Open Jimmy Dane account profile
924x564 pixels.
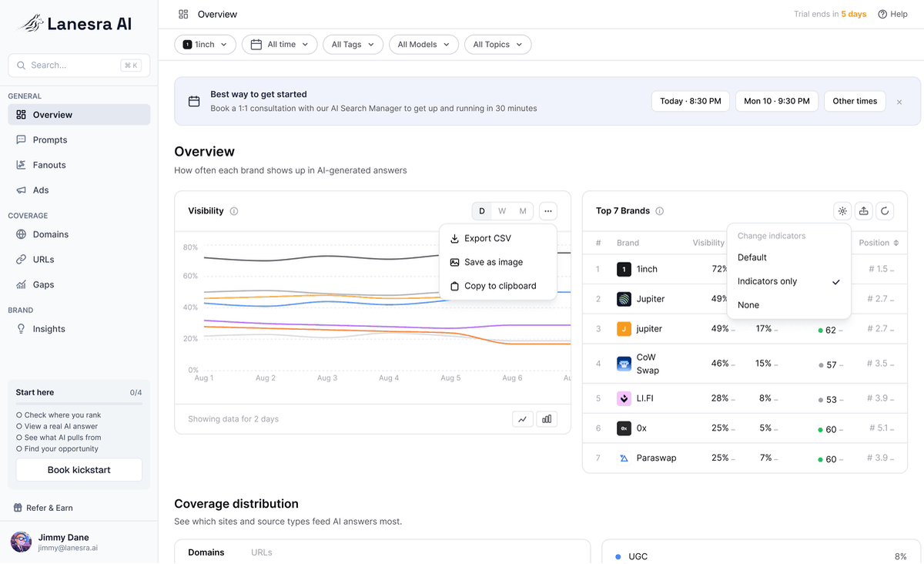[79, 542]
